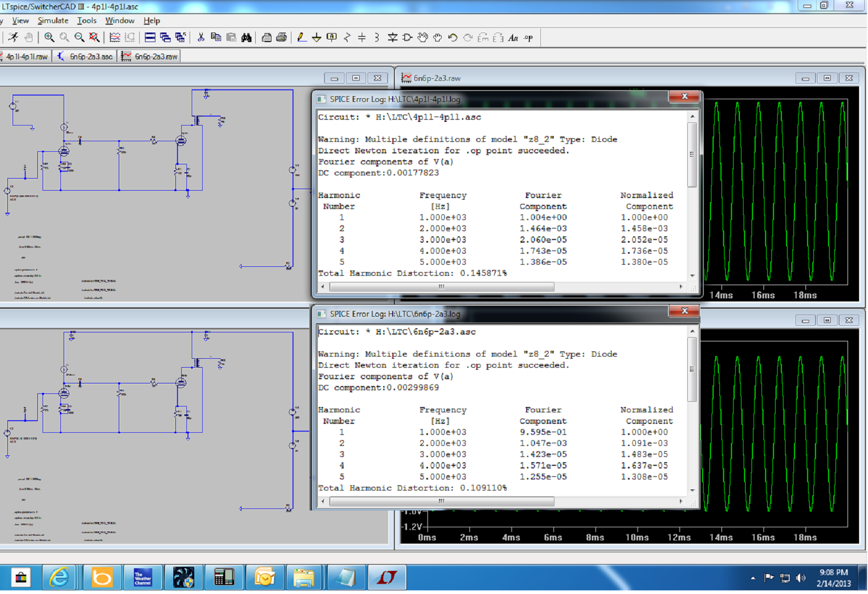Click horizontal scrollbar thumb in 4p1l log
Viewport: 868px width, 594px height.
pos(441,287)
